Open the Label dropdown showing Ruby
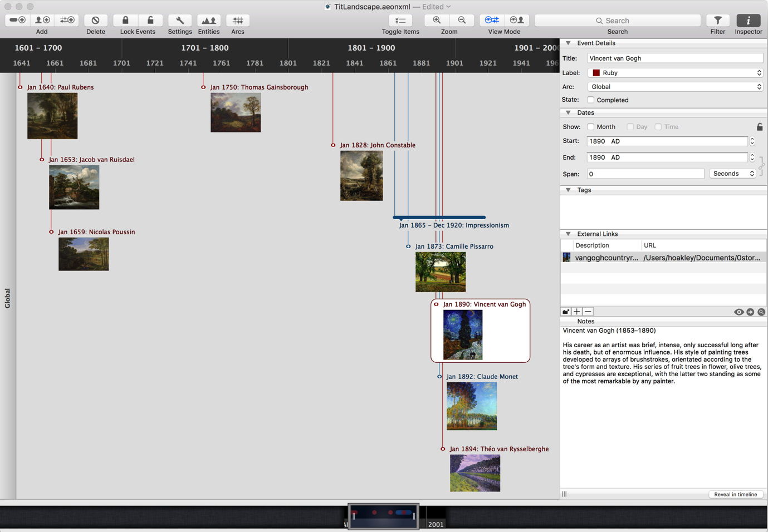The height and width of the screenshot is (532, 768). click(675, 73)
